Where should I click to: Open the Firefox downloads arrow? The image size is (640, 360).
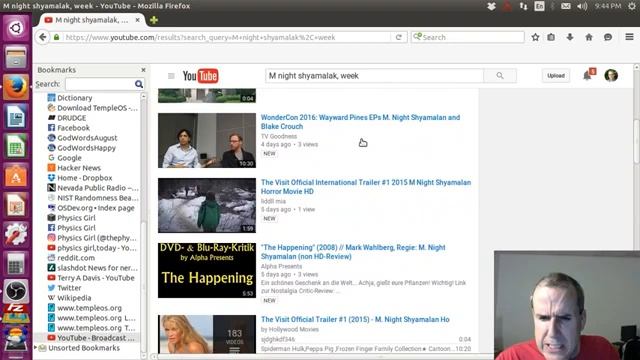[x=570, y=37]
